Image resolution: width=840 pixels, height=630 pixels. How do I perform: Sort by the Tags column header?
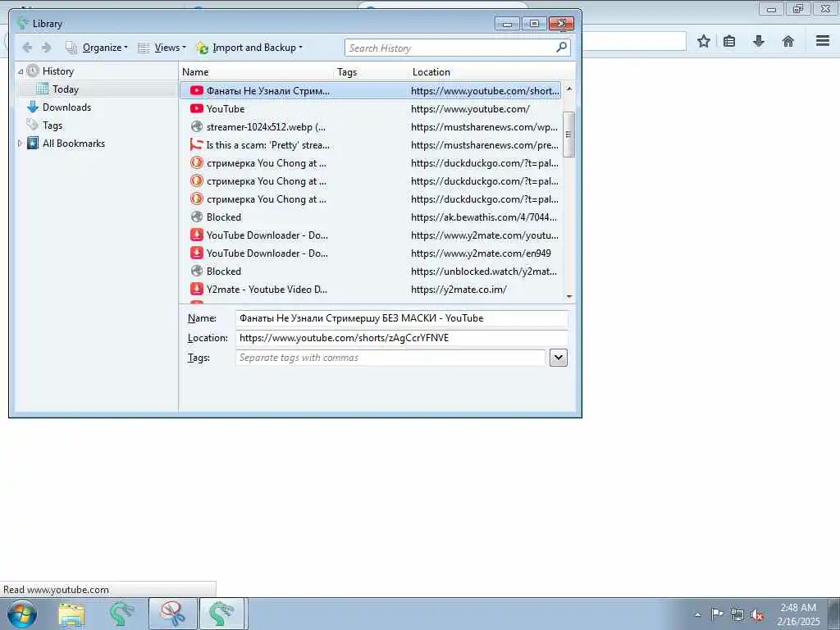coord(372,72)
